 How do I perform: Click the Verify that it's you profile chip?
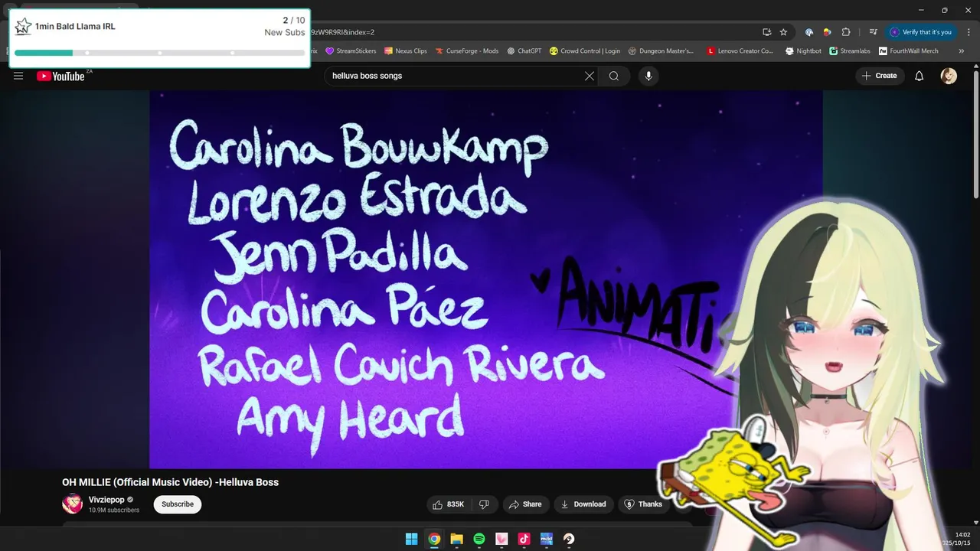click(x=921, y=32)
